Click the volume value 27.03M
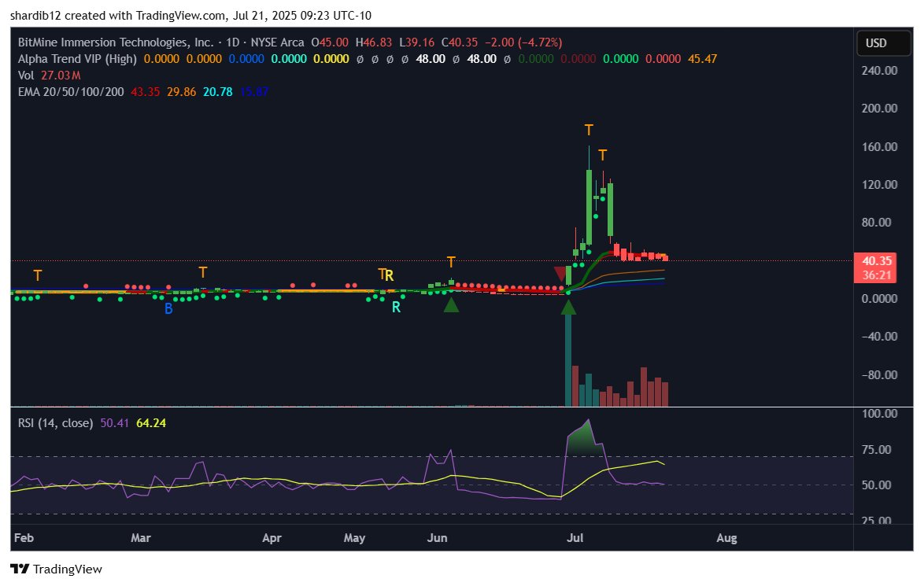Viewport: 924px width, 586px height. tap(60, 76)
